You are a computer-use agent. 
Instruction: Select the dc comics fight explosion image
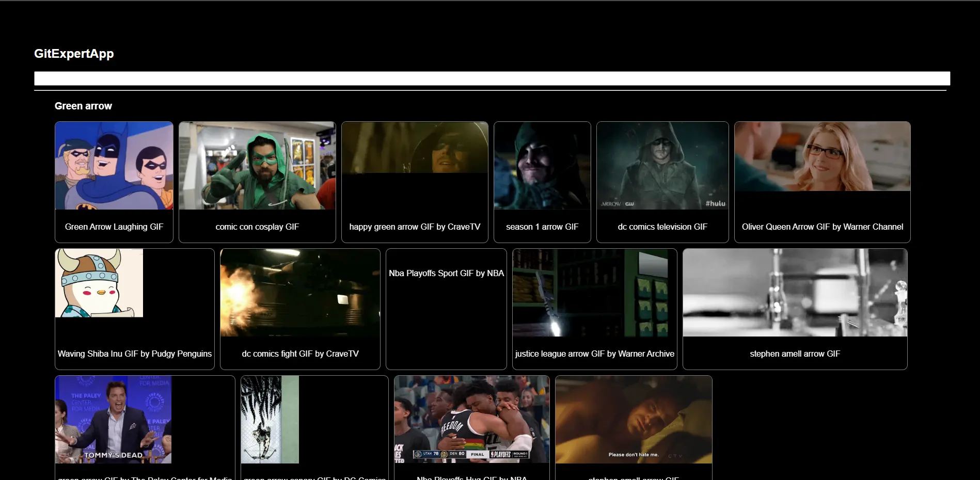coord(300,293)
